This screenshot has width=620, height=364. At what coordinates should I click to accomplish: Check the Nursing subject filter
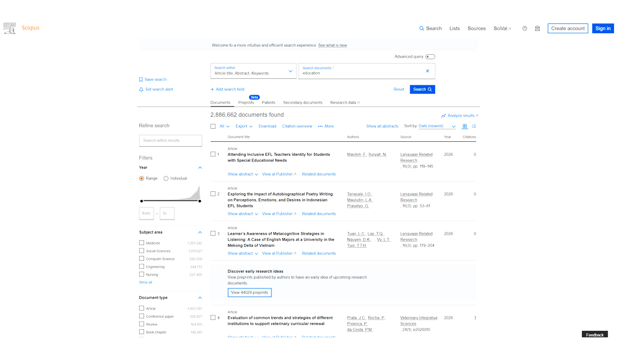coord(141,274)
